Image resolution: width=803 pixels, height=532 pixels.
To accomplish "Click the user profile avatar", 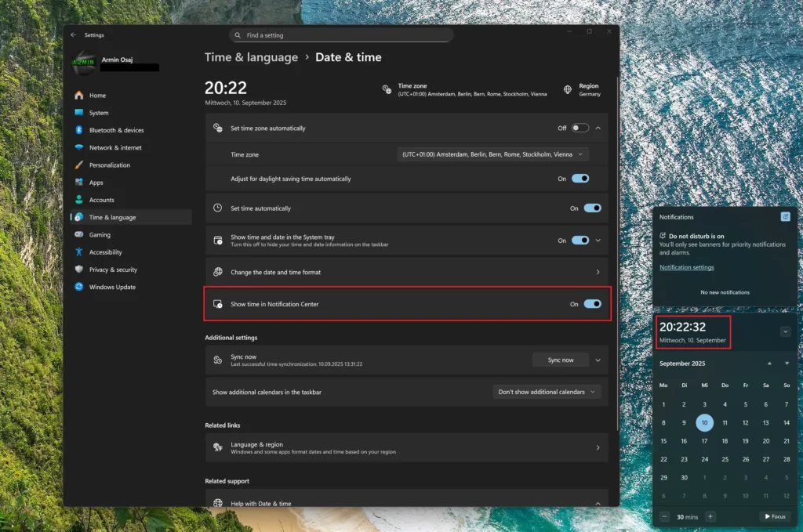I will 84,63.
